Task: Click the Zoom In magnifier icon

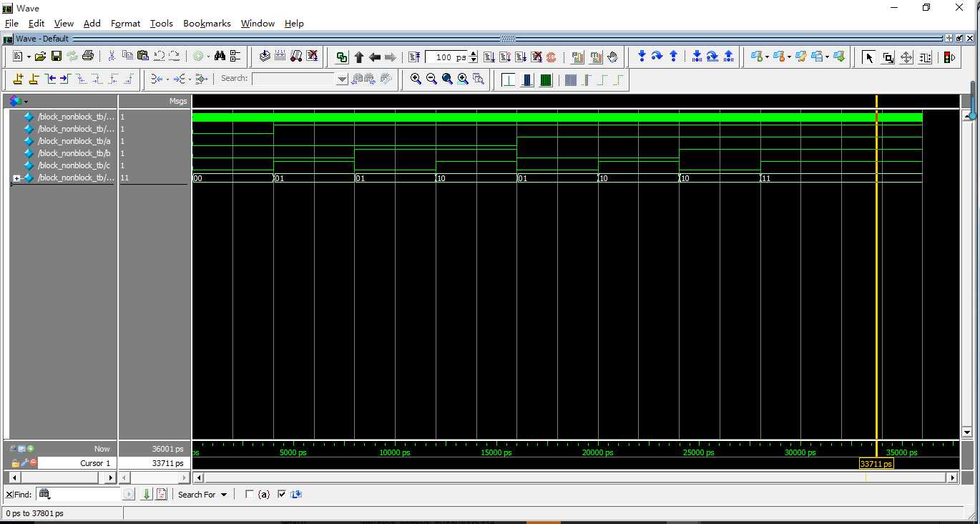Action: tap(416, 79)
